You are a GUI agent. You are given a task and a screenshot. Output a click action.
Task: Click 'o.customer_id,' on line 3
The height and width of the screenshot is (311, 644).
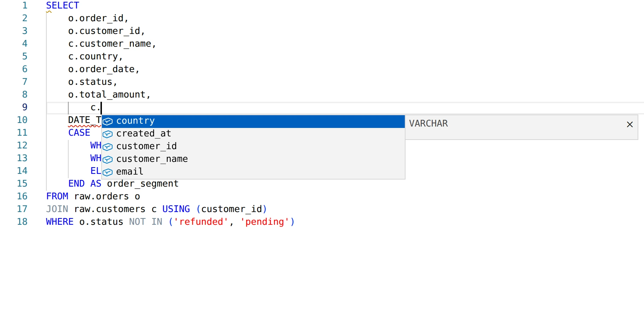coord(107,31)
